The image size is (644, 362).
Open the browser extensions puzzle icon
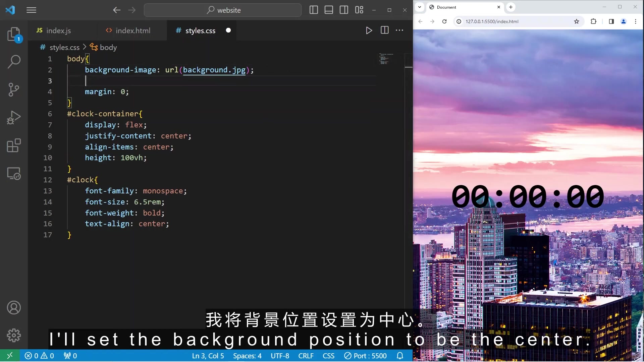coord(593,21)
